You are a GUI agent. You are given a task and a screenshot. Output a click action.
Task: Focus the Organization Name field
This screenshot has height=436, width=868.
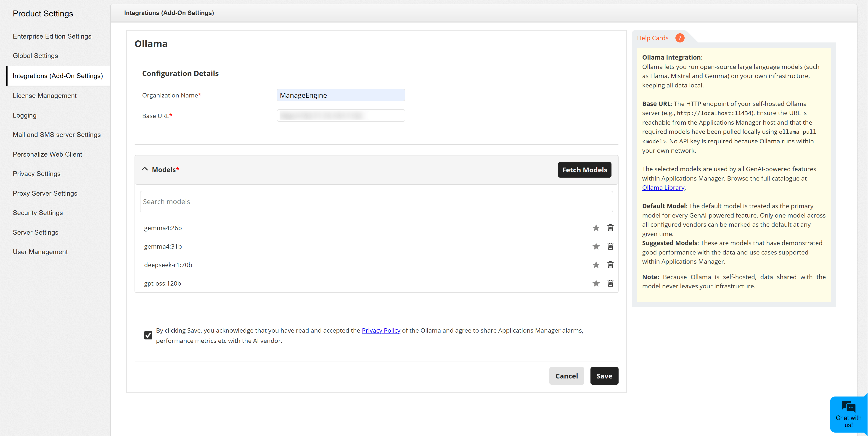pyautogui.click(x=341, y=95)
